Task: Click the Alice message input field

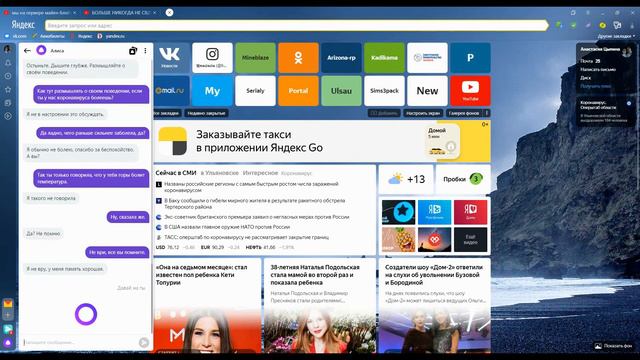Action: click(x=81, y=342)
